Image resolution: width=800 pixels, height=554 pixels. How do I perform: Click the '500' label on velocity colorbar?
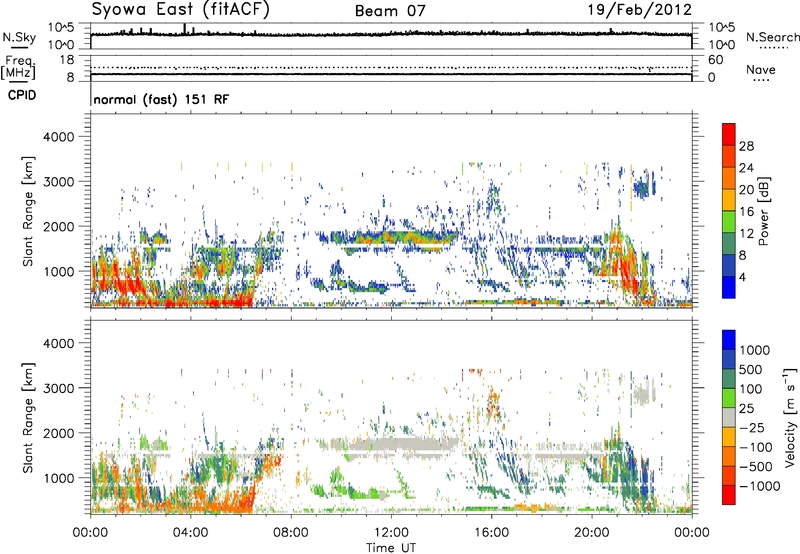[751, 369]
